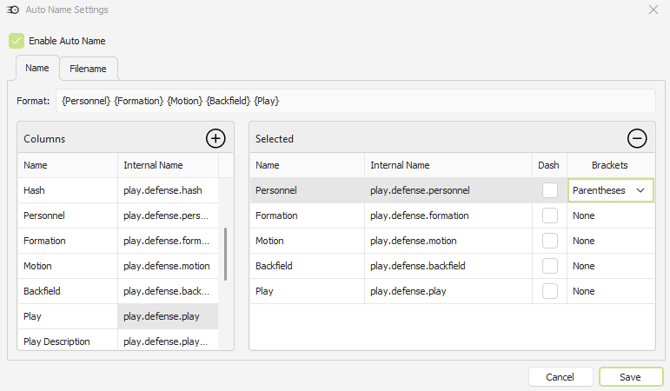
Task: Click the app logo icon in title bar
Action: (13, 10)
